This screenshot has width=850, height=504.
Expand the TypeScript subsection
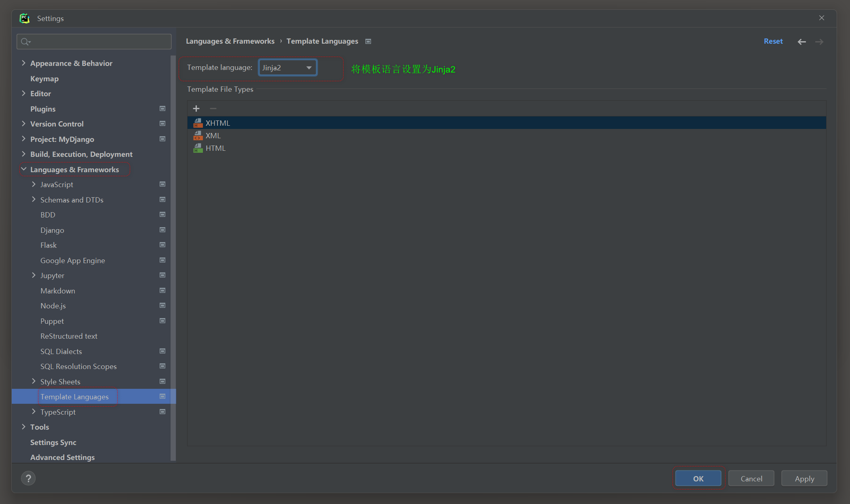[34, 412]
